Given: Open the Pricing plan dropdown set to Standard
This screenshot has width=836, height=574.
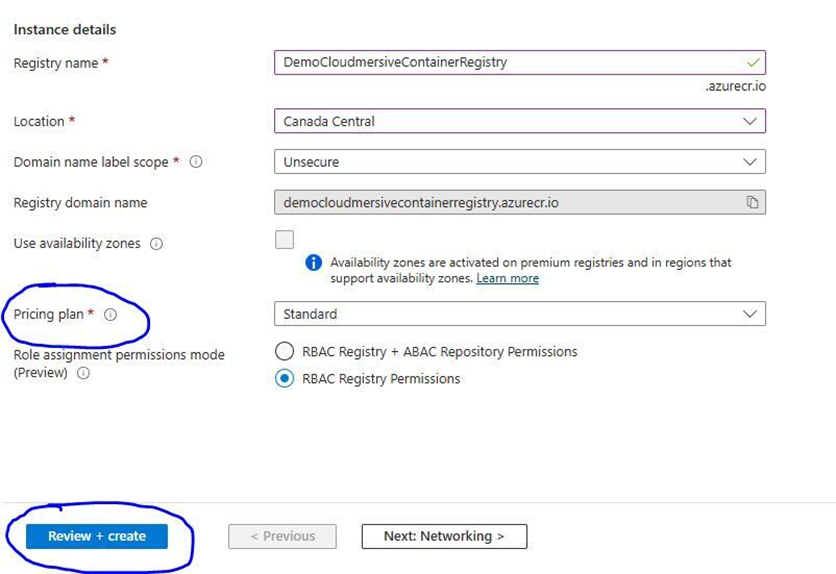Looking at the screenshot, I should click(x=520, y=314).
